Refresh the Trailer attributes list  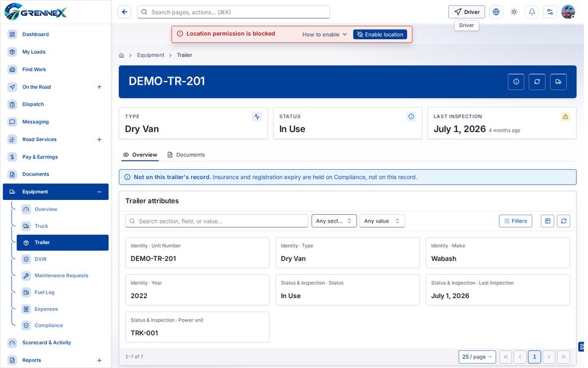(x=563, y=221)
